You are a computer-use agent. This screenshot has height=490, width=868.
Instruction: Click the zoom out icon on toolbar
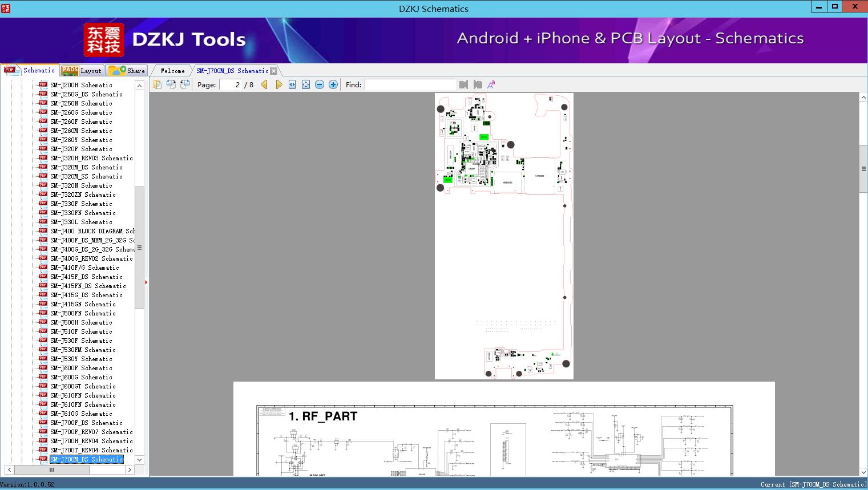coord(319,84)
